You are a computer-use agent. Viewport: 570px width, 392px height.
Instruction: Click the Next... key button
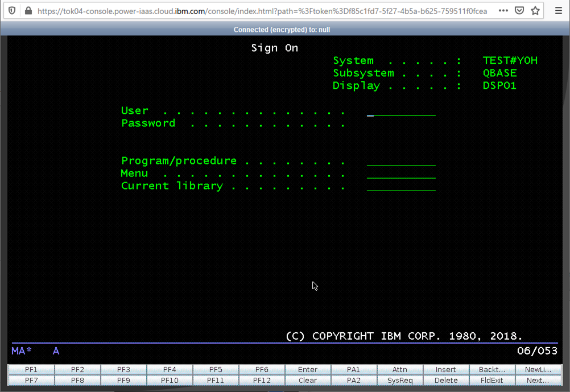(538, 381)
